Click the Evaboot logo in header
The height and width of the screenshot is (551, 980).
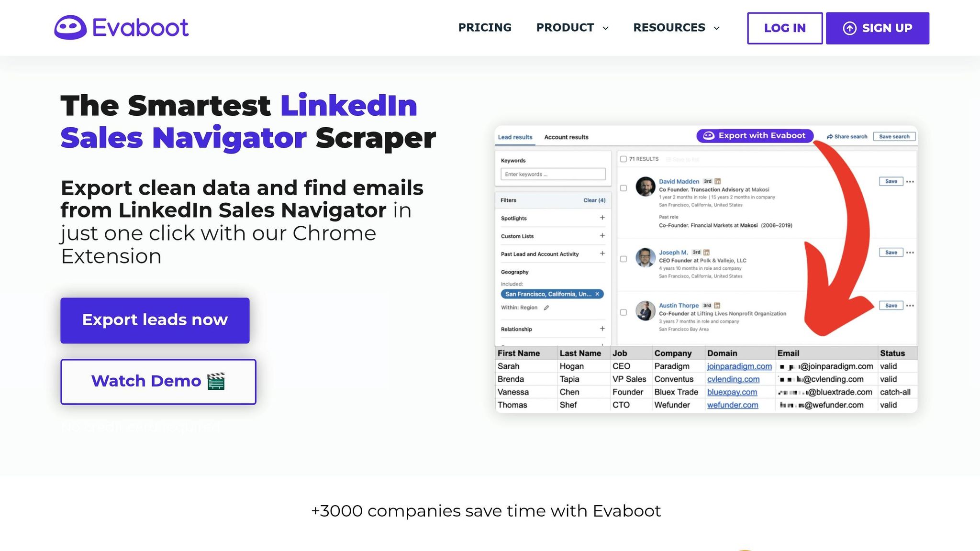coord(121,28)
